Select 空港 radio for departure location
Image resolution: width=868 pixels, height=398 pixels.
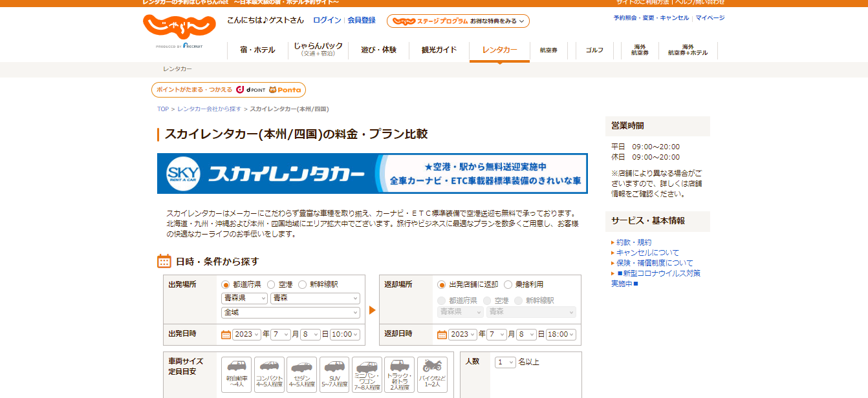(271, 284)
